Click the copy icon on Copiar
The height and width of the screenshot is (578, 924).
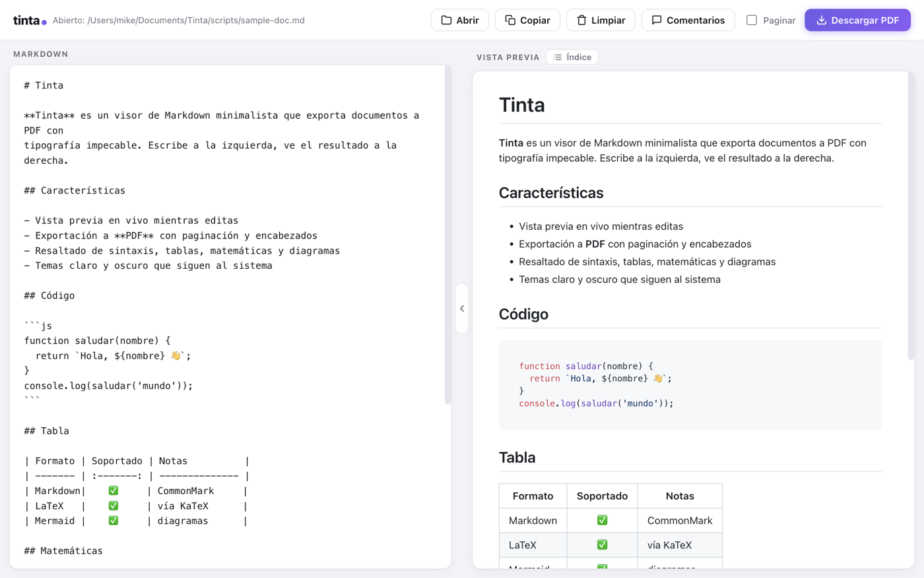point(510,20)
